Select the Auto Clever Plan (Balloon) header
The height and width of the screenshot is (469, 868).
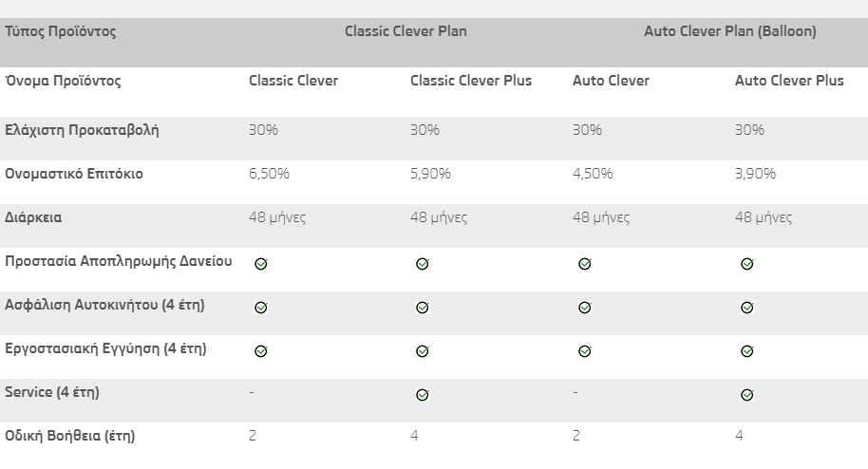coord(729,31)
